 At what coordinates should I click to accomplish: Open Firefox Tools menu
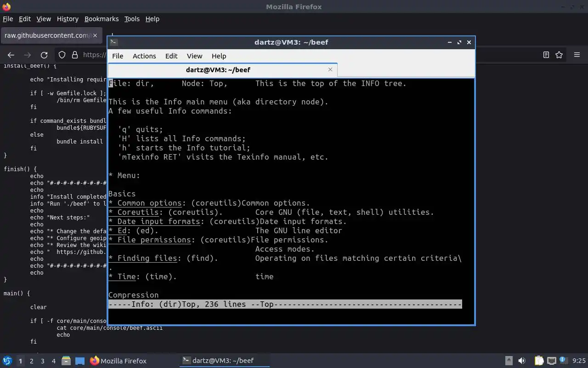pyautogui.click(x=132, y=19)
